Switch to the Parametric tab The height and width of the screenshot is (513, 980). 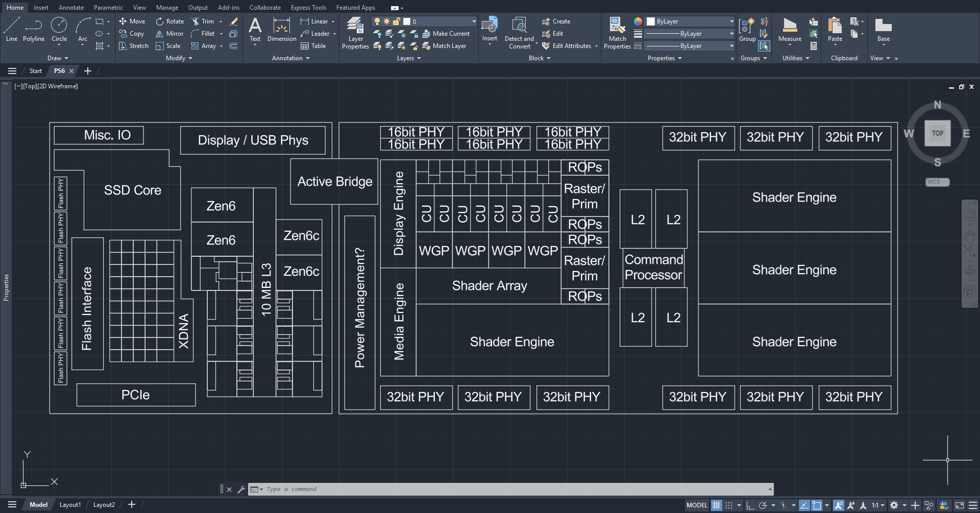(x=108, y=8)
